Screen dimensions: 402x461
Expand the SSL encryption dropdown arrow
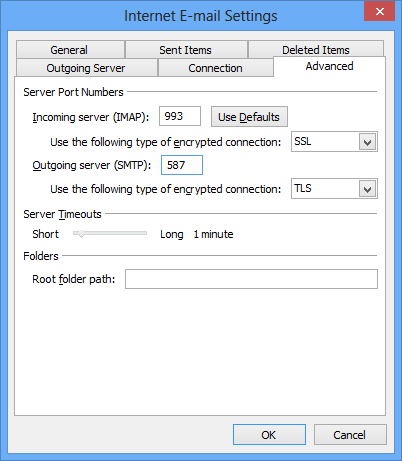[368, 142]
